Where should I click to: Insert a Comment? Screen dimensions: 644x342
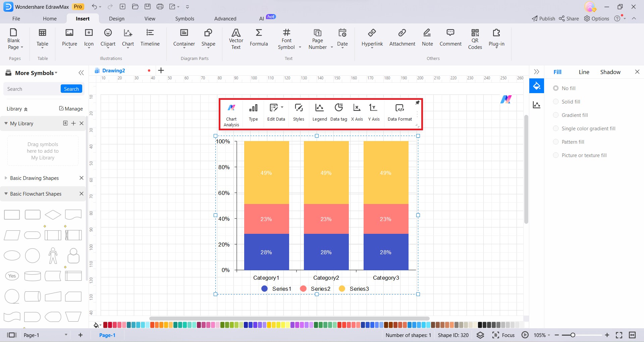(x=450, y=38)
